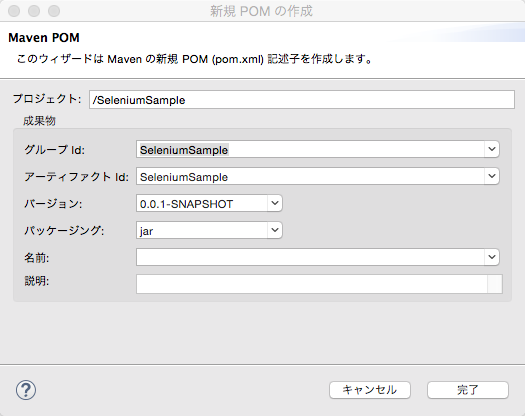
Task: Expand the アーティファクト Id dropdown arrow
Action: click(492, 176)
